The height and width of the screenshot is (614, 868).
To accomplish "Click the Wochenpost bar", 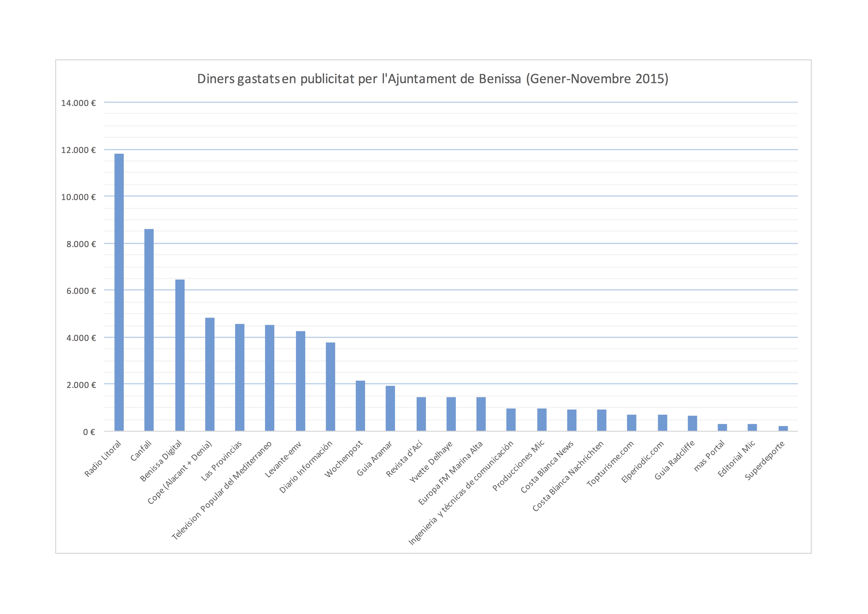I will click(360, 406).
